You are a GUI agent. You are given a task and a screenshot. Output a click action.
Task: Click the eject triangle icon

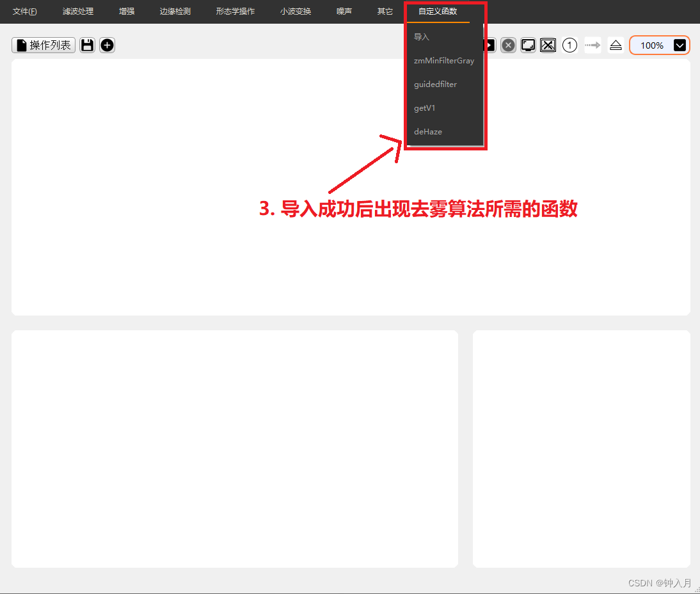coord(616,45)
